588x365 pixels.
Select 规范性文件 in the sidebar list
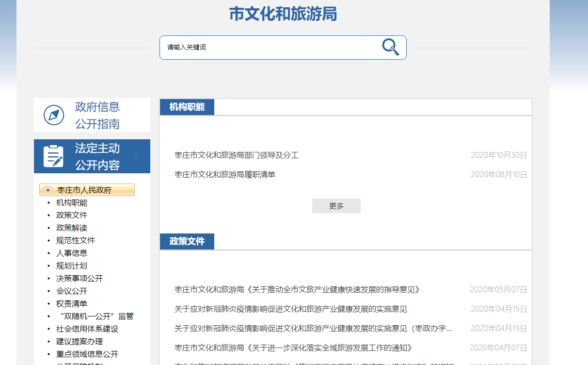76,240
